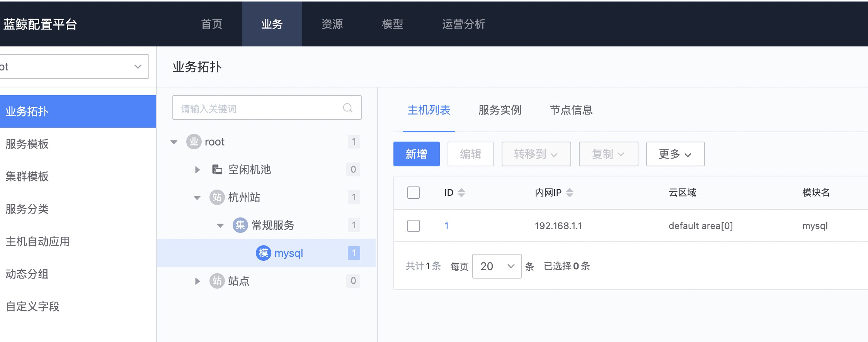
Task: Open the 更多 dropdown menu
Action: (676, 154)
